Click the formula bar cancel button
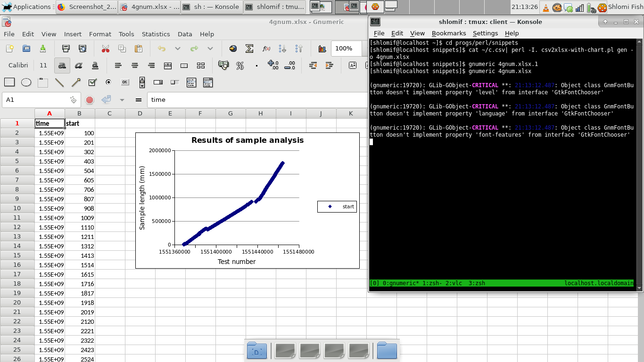Image resolution: width=644 pixels, height=362 pixels. 90,100
